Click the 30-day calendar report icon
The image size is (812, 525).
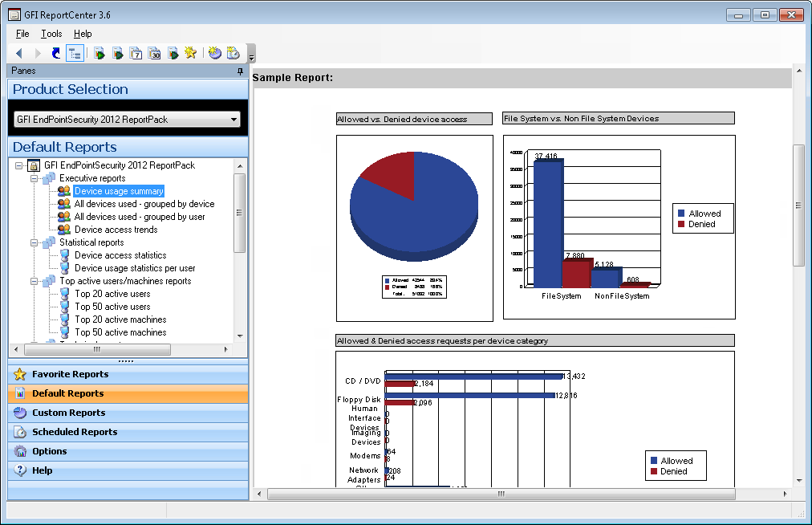click(x=154, y=53)
